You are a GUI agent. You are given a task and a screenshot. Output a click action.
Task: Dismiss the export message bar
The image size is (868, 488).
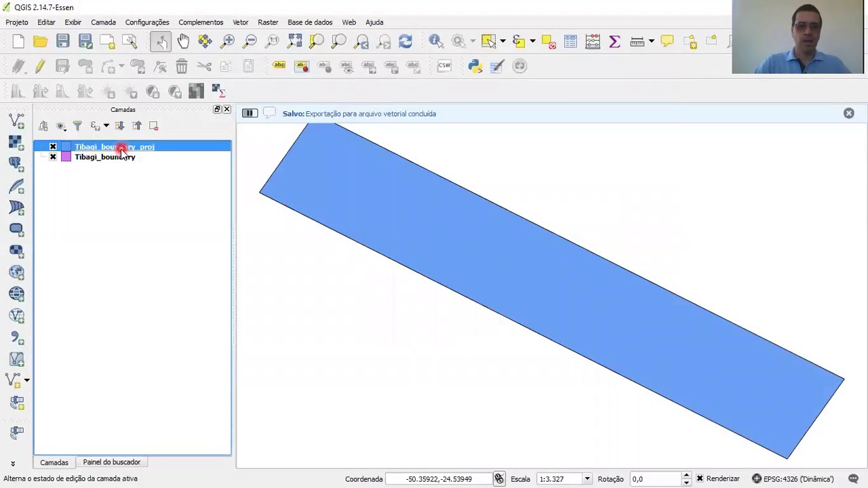pos(849,113)
